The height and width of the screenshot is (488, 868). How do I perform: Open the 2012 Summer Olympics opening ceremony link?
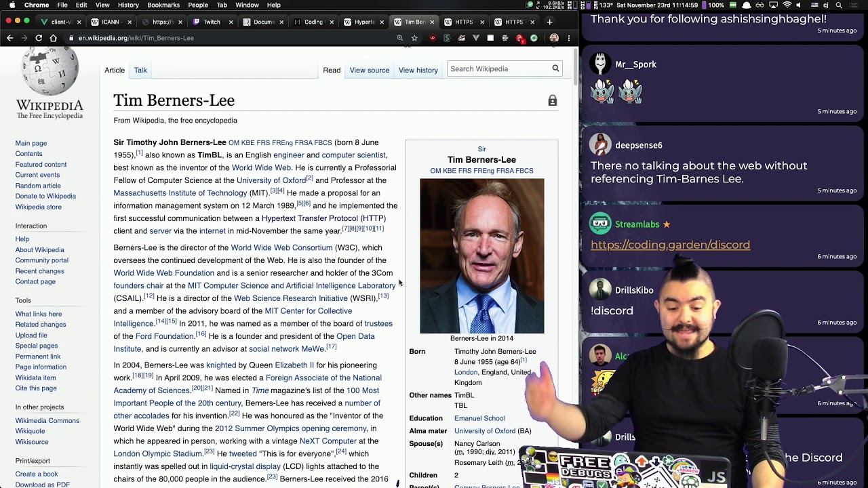(x=291, y=428)
